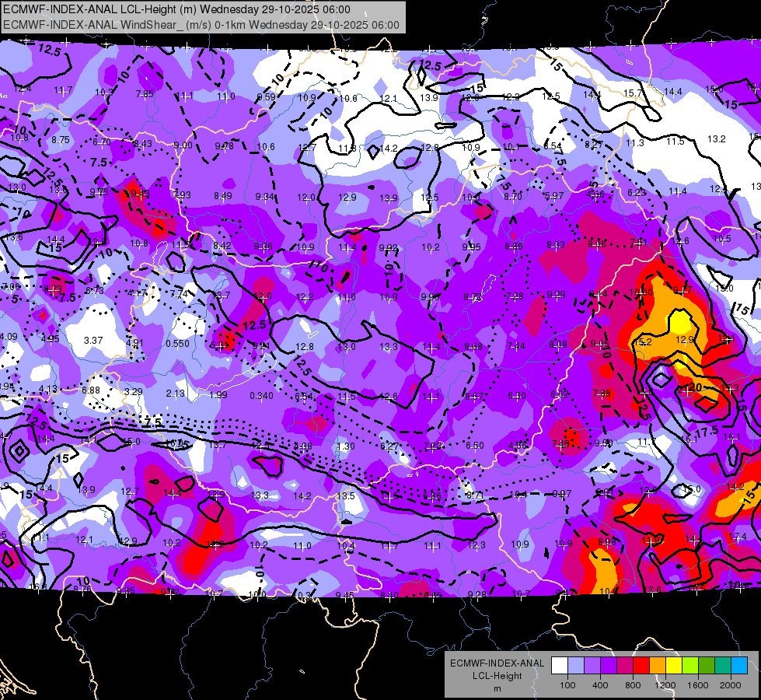Click the wind shear value 6.30
The width and height of the screenshot is (761, 700).
tap(517, 396)
